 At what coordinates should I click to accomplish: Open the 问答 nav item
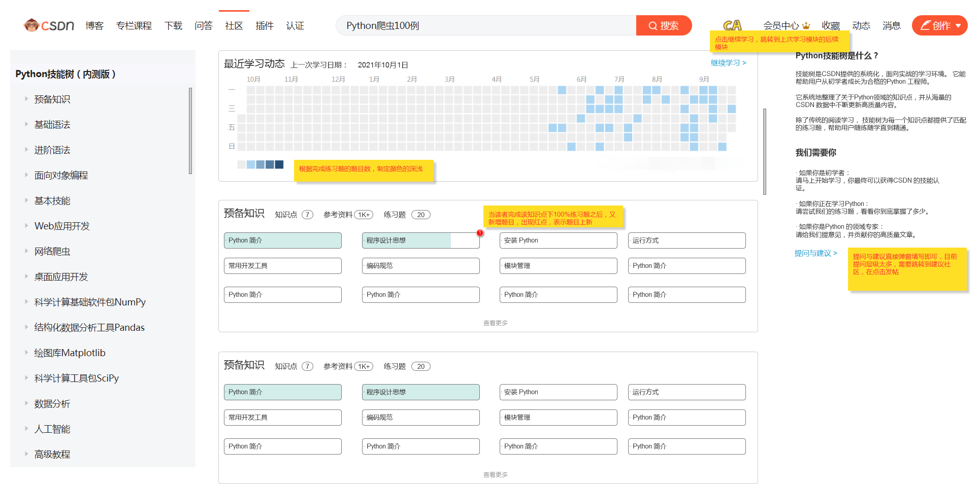pos(204,25)
